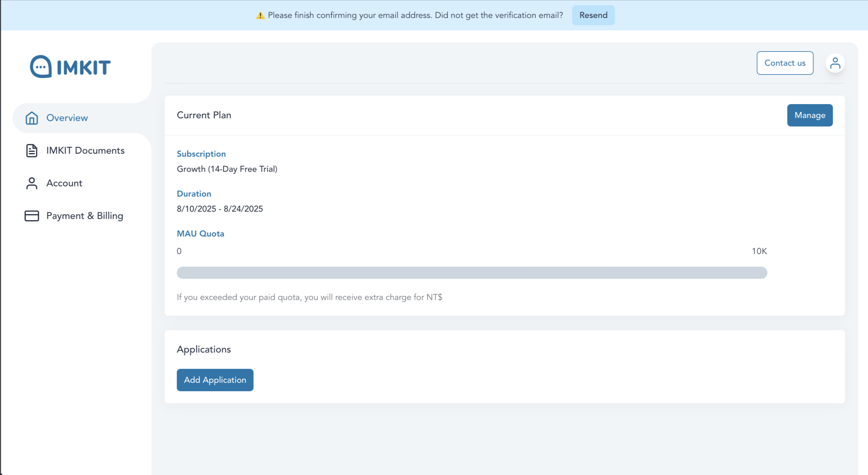Open the Overview menu item
Viewport: 868px width, 475px height.
(67, 118)
